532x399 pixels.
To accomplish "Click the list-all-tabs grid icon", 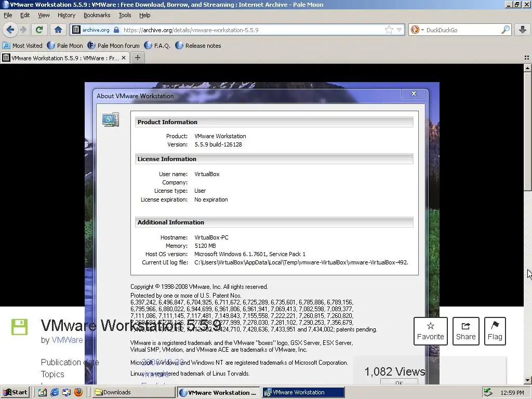I will 527,58.
